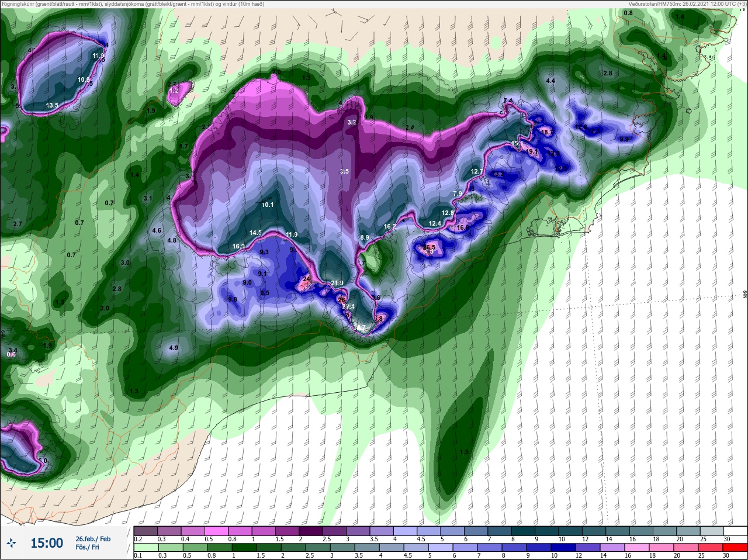The image size is (748, 560).
Task: Select the red lower legend swatch labeled 30
Action: [x=734, y=548]
